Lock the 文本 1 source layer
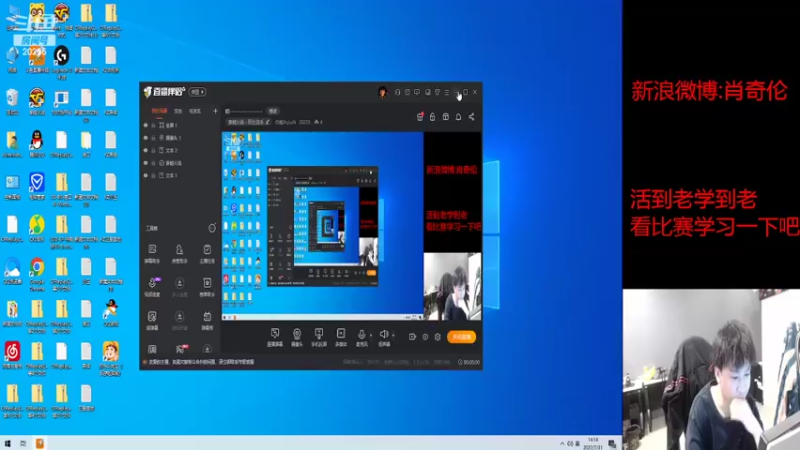Screen dimensions: 800x450 [153, 176]
